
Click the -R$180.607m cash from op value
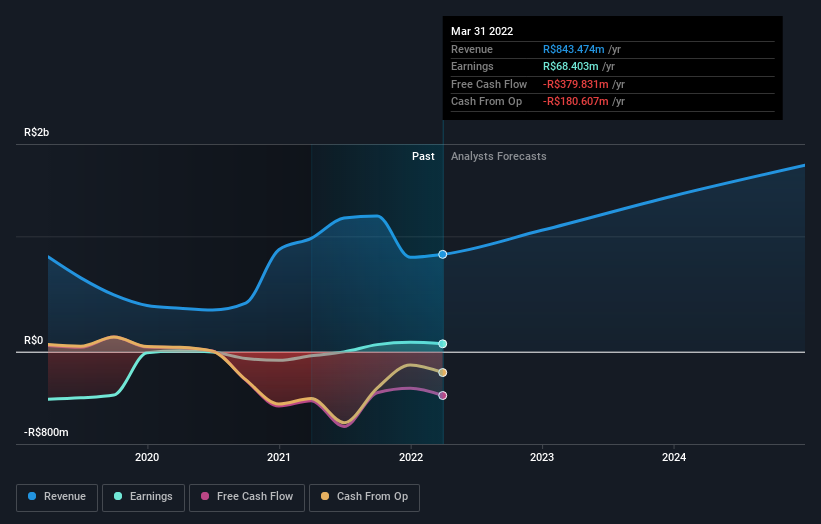click(x=575, y=102)
